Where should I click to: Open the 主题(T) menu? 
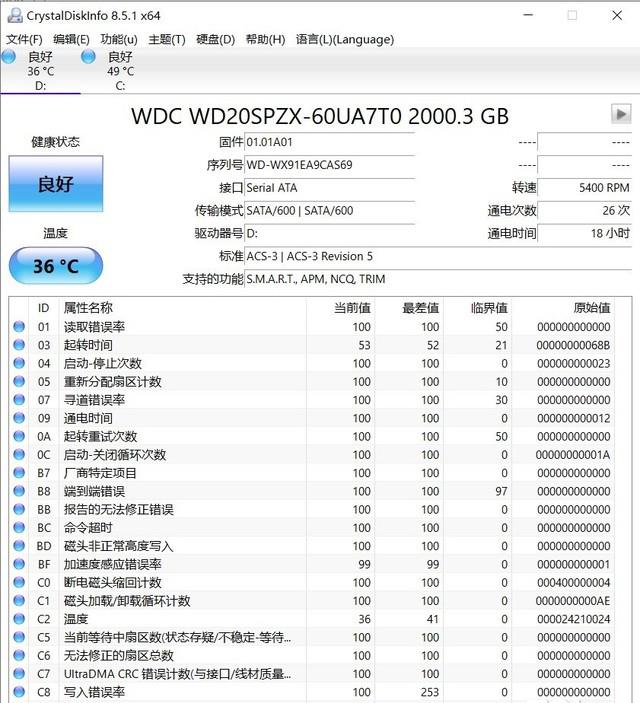click(x=167, y=39)
